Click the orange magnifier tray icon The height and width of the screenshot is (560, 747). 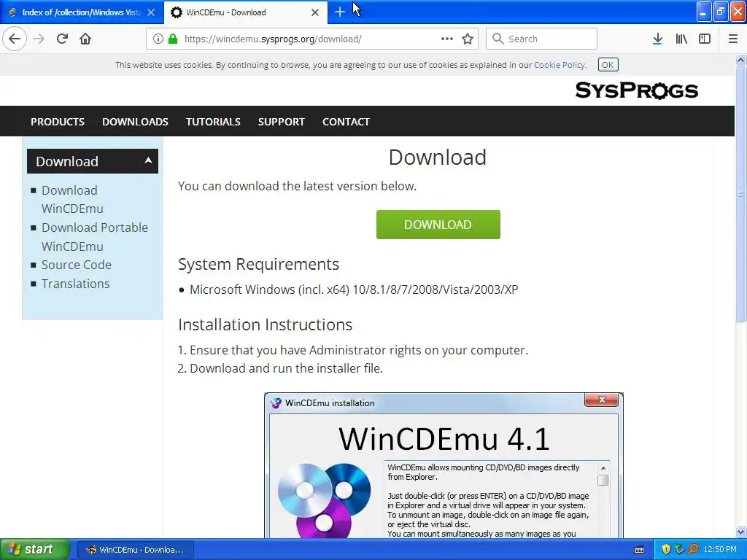pos(693,550)
